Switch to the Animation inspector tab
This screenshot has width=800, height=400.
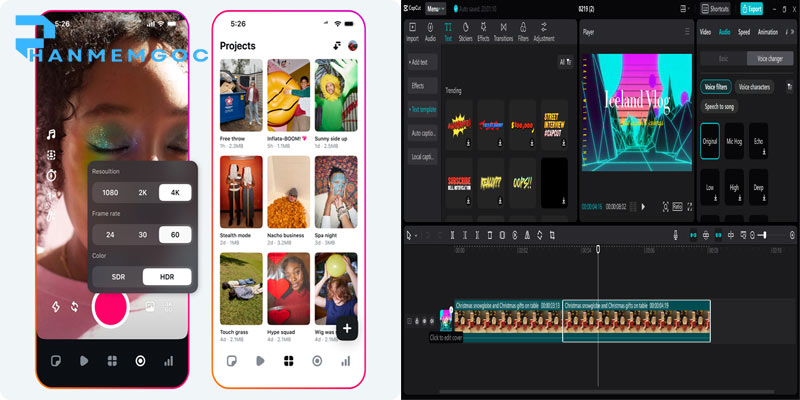(x=768, y=32)
